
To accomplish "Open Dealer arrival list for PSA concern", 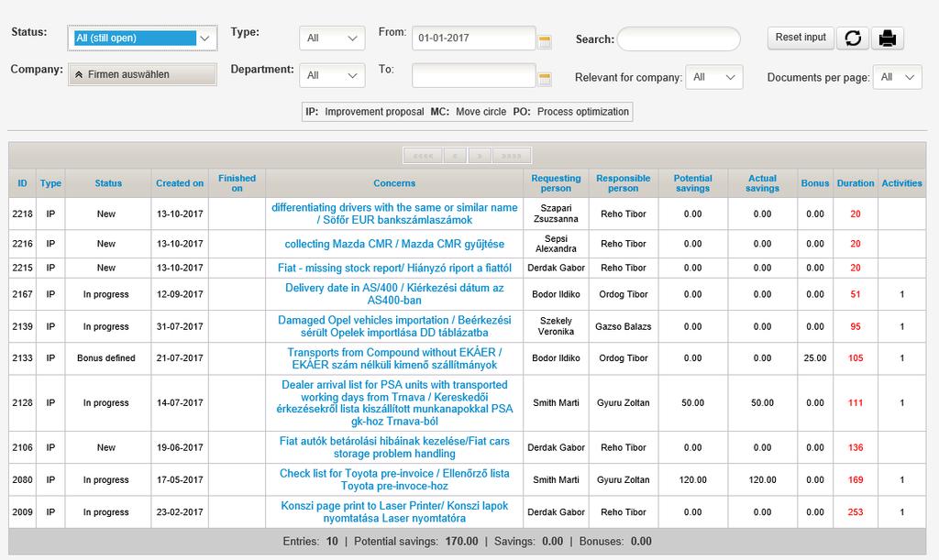I will [x=394, y=402].
